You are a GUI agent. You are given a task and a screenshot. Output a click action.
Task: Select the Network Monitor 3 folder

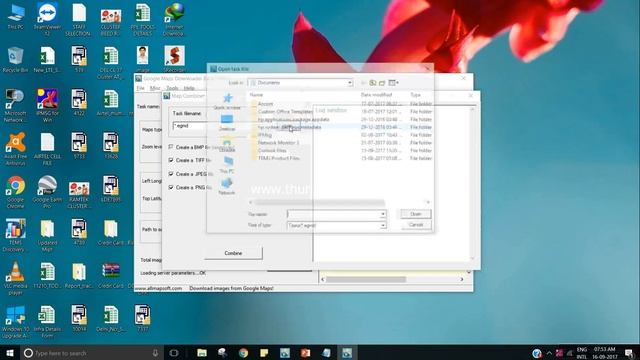(278, 143)
